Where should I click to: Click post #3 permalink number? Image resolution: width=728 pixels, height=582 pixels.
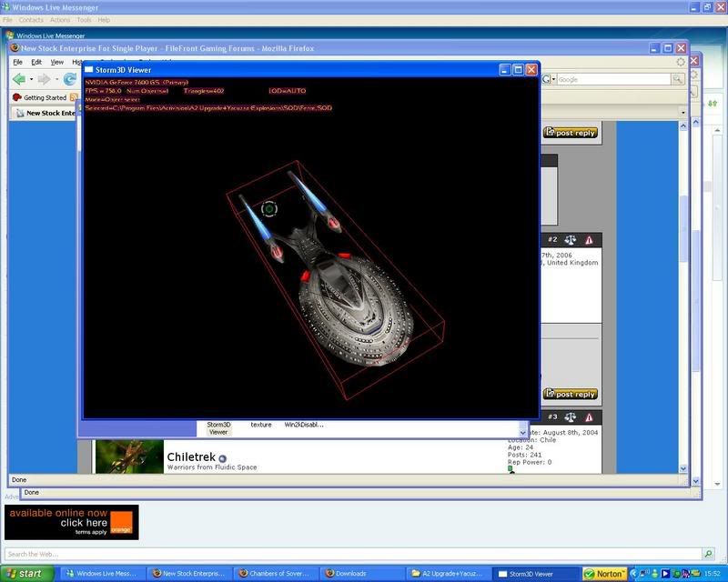pos(552,416)
